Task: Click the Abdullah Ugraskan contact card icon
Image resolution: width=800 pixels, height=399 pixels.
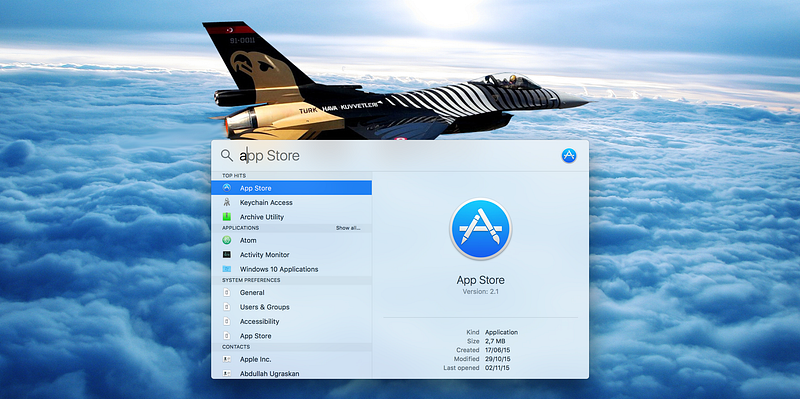Action: pyautogui.click(x=227, y=373)
